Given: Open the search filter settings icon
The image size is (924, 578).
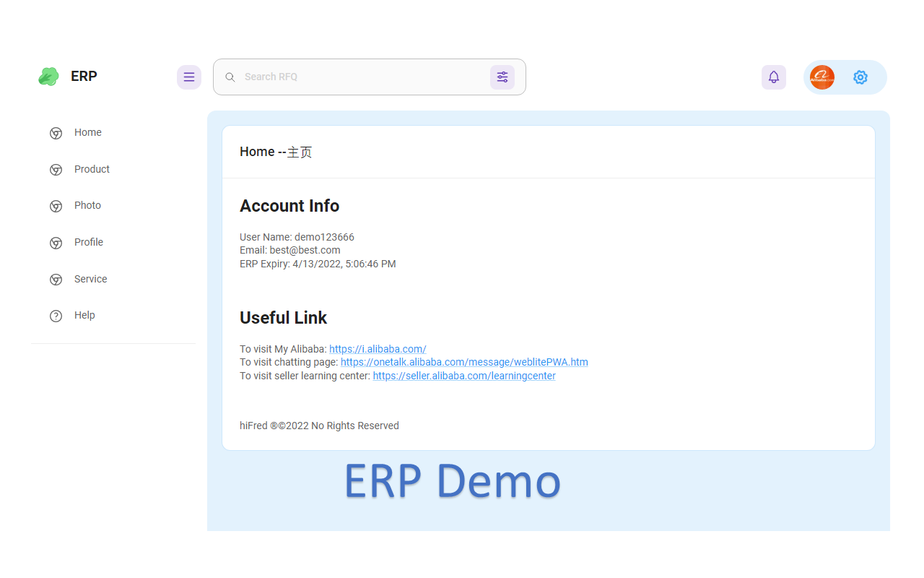Looking at the screenshot, I should 502,77.
